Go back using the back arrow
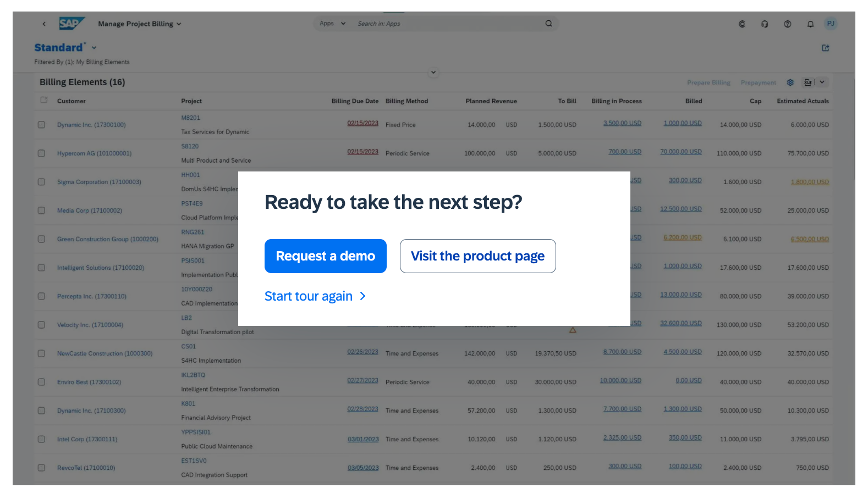The height and width of the screenshot is (499, 868). pyautogui.click(x=44, y=24)
